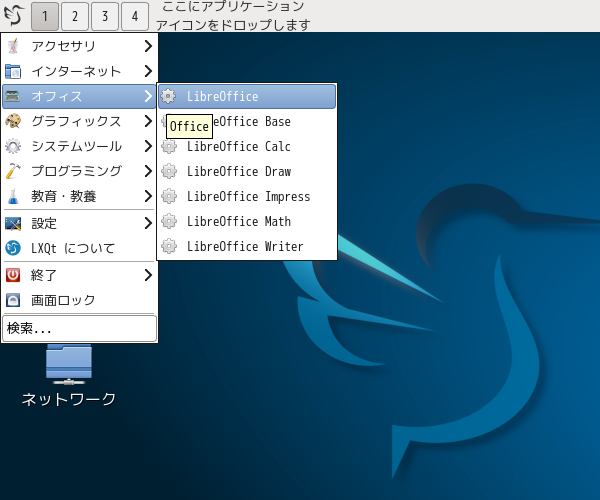Launch LibreOffice Writer

247,246
